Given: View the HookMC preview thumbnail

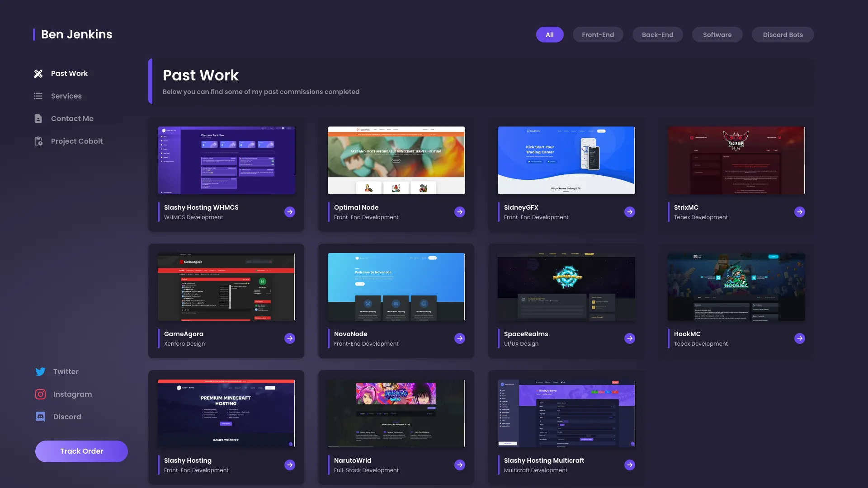Looking at the screenshot, I should [736, 287].
